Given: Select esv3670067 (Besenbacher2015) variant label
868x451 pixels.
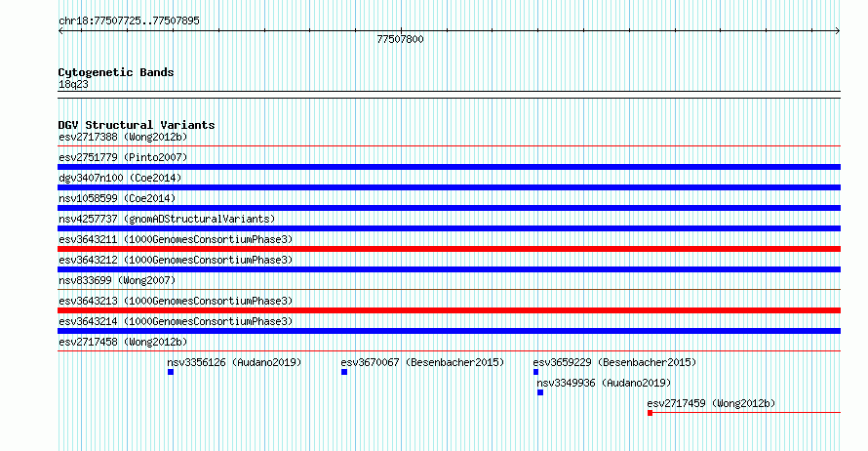Looking at the screenshot, I should 422,362.
